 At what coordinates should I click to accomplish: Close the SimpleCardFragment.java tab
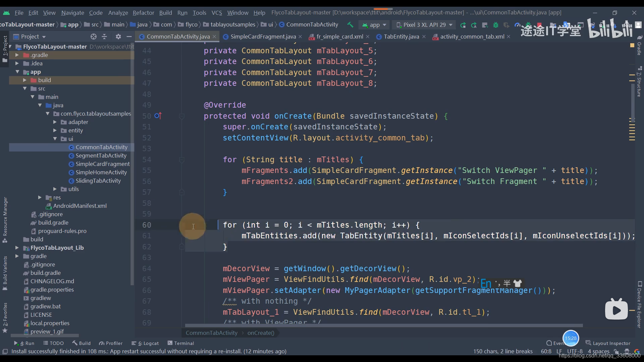point(300,37)
